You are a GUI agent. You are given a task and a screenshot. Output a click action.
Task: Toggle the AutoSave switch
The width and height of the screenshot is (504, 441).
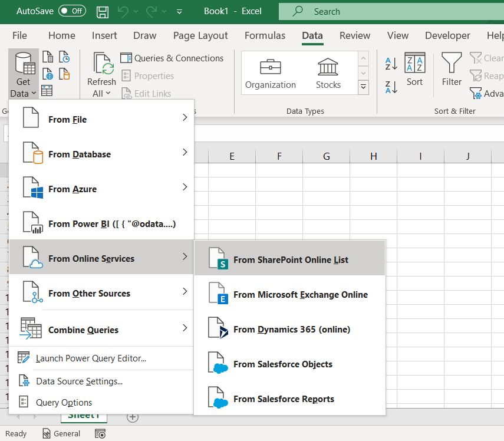(x=72, y=11)
